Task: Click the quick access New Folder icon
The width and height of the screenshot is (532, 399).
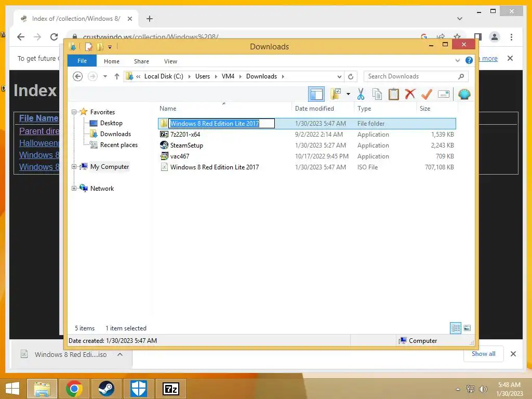Action: 100,47
